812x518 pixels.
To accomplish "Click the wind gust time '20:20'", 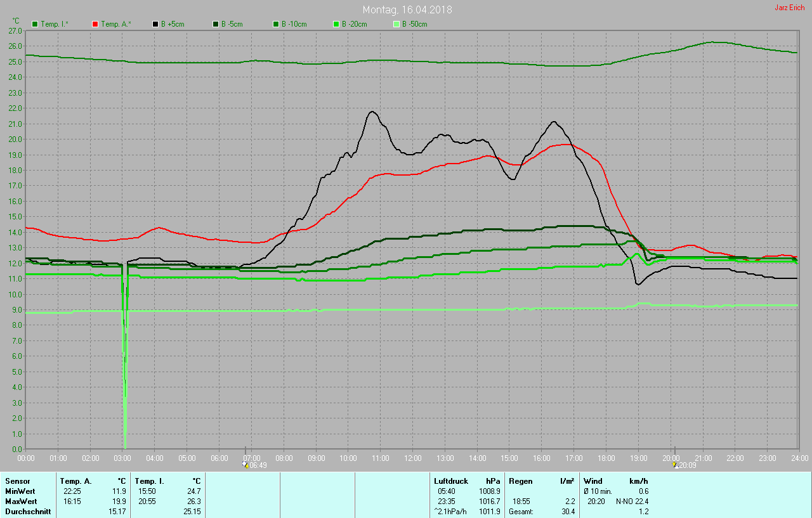I will [x=596, y=502].
